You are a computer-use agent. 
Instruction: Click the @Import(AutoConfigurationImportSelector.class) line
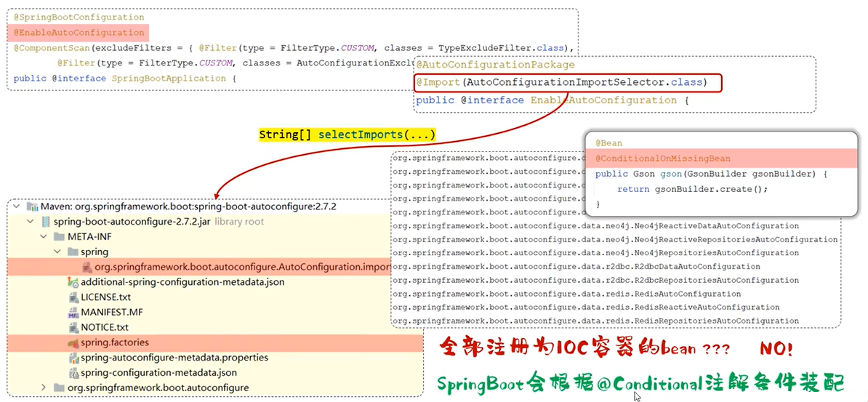(561, 83)
